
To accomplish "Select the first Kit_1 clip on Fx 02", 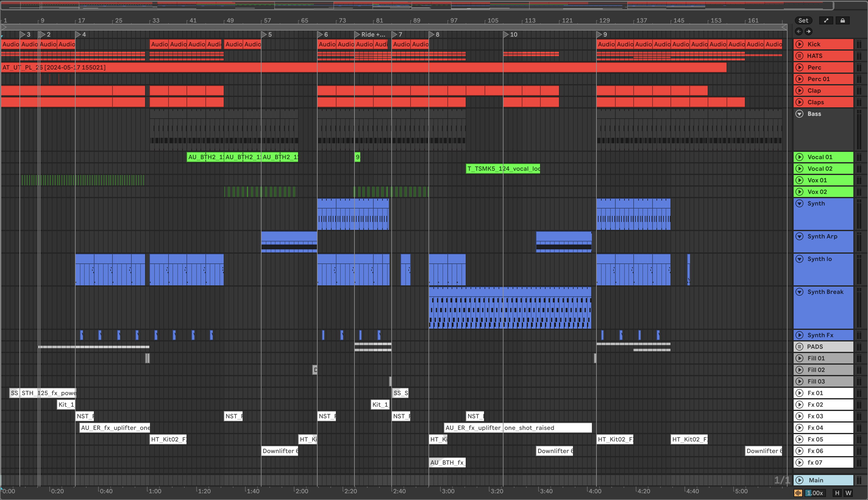I will point(66,405).
